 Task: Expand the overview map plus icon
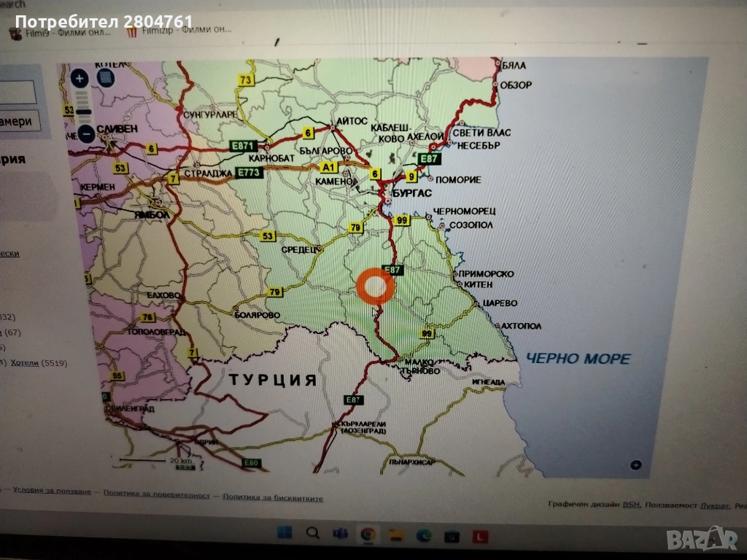pyautogui.click(x=635, y=465)
